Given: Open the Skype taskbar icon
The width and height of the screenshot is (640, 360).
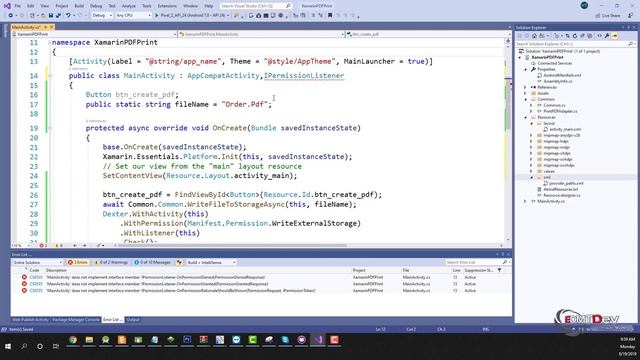Looking at the screenshot, I should pos(285,340).
